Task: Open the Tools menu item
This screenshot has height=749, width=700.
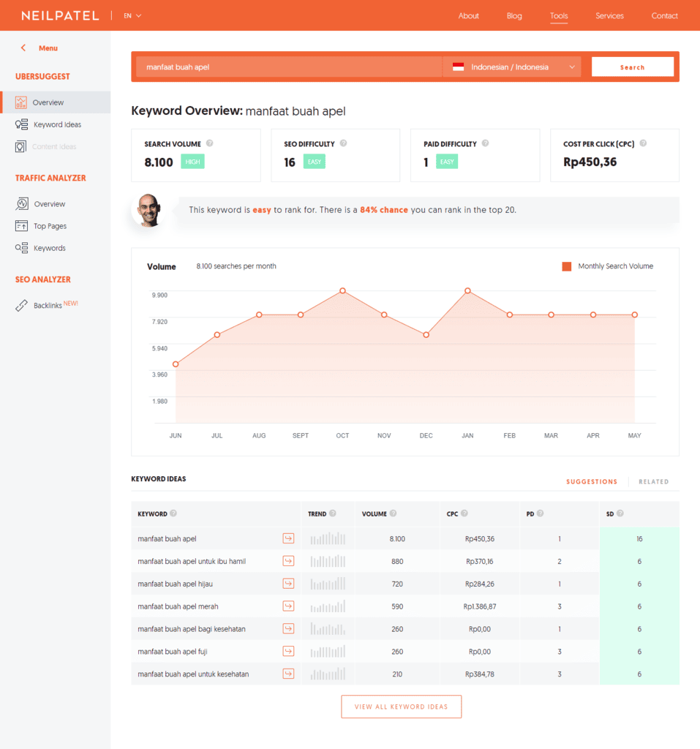Action: click(559, 16)
